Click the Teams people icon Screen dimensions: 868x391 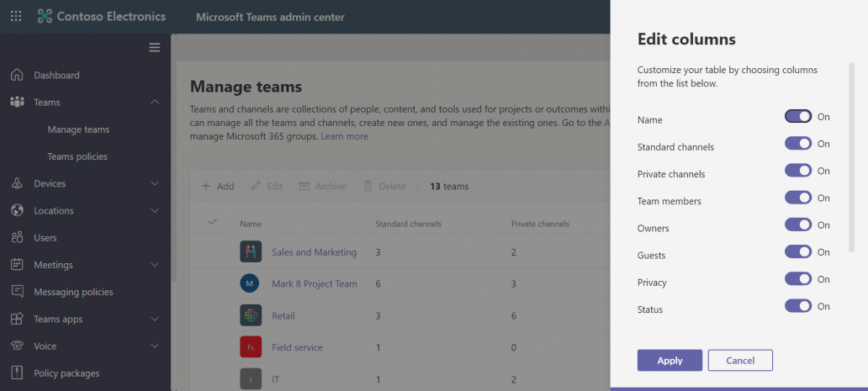(17, 102)
